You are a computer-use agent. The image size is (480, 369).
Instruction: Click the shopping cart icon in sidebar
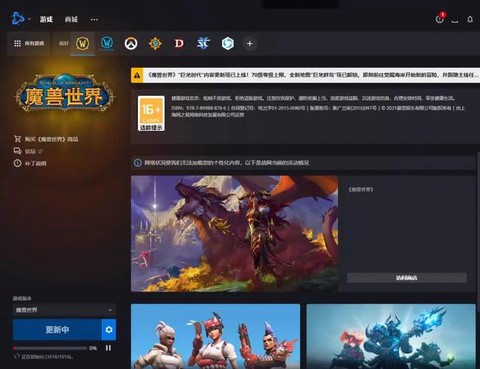coord(17,139)
